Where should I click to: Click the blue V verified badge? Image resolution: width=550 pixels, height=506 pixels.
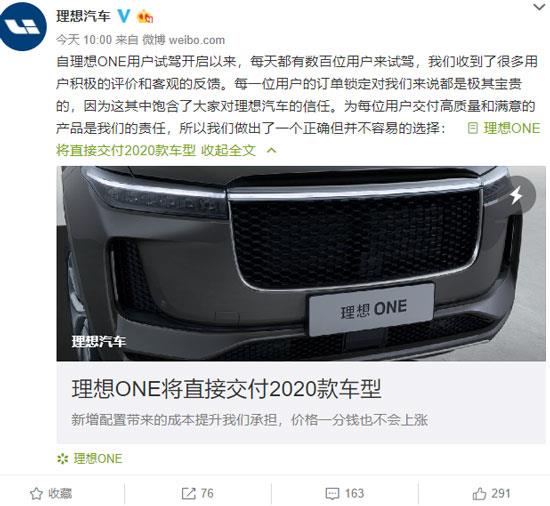click(x=124, y=16)
